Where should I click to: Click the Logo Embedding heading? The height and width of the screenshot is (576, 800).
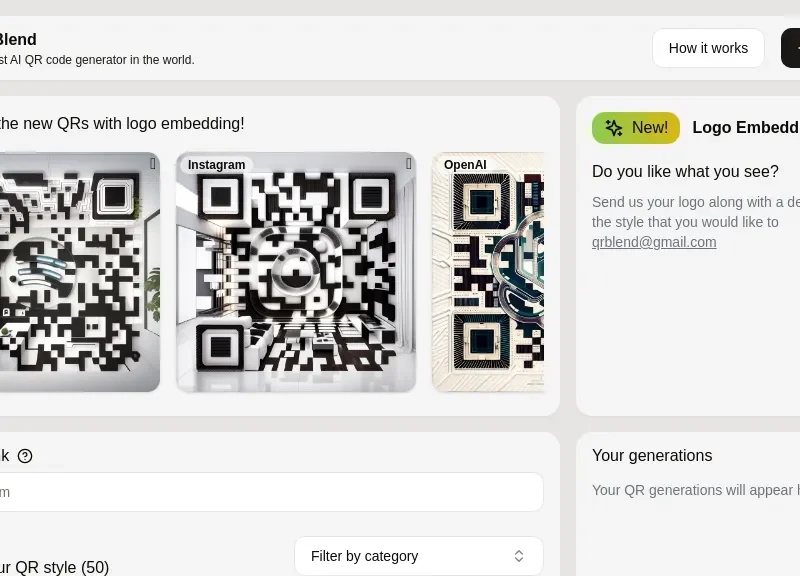[x=745, y=128]
